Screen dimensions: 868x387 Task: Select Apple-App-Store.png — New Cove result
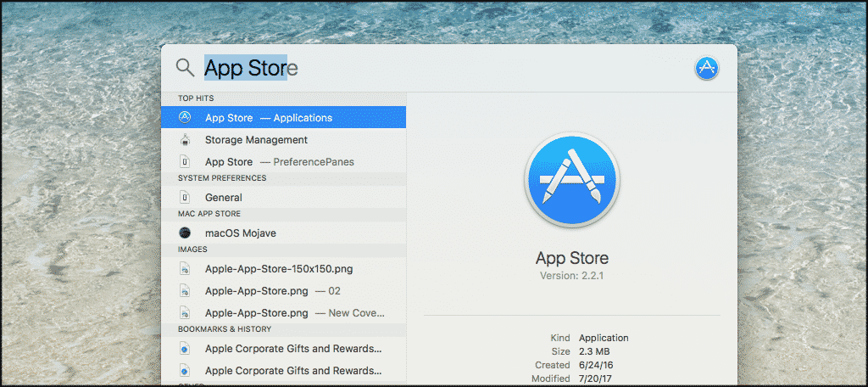click(x=283, y=312)
